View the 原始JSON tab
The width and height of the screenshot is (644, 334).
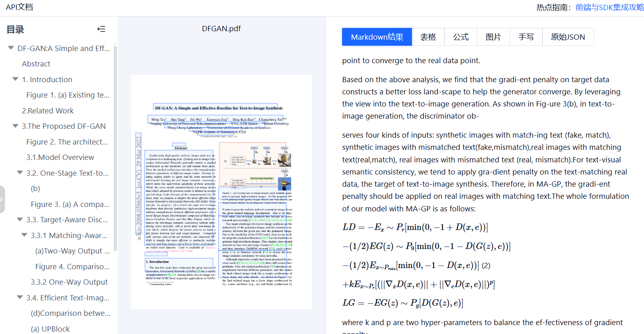(568, 37)
